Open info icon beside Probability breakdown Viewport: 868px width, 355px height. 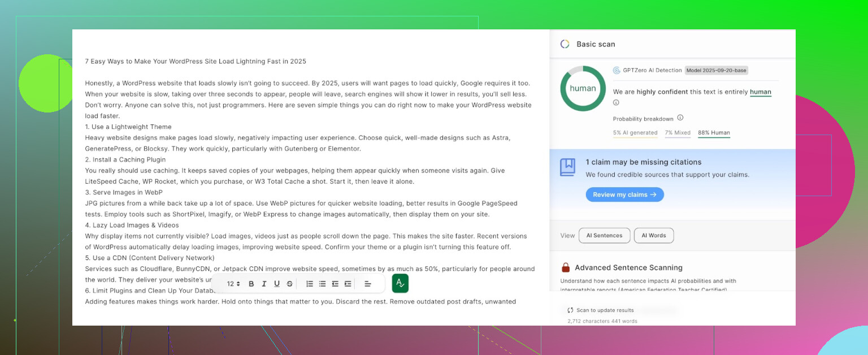point(680,118)
